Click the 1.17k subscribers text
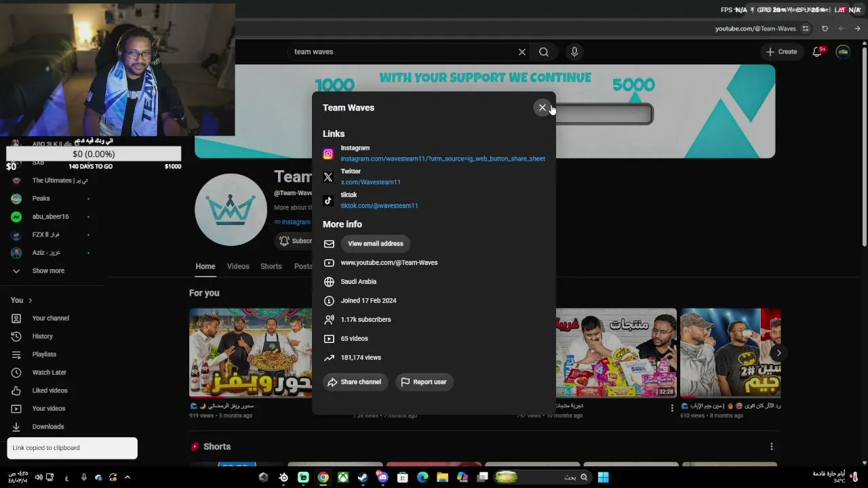The width and height of the screenshot is (868, 488). pyautogui.click(x=366, y=319)
